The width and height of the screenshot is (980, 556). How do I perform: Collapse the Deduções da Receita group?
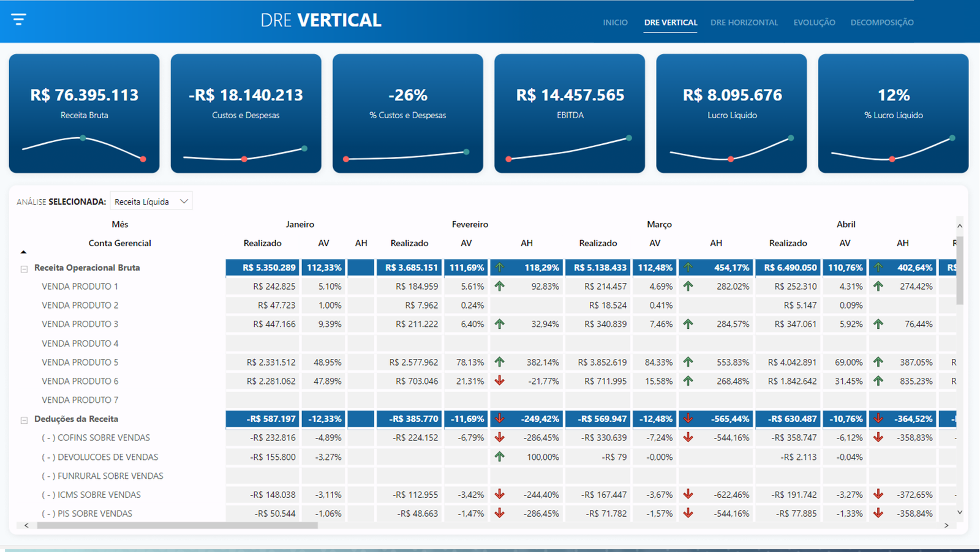[24, 419]
